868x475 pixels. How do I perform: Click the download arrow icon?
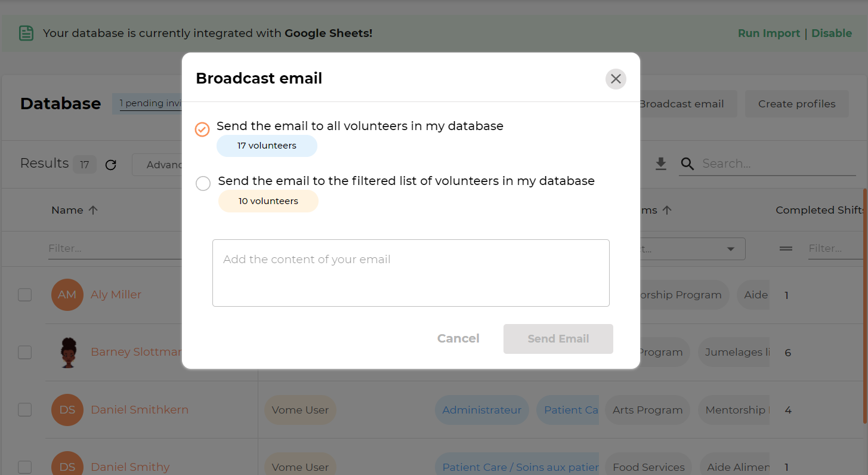coord(660,164)
